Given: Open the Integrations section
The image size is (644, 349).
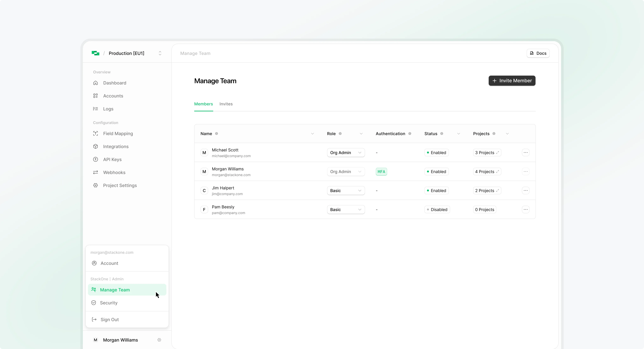Looking at the screenshot, I should point(115,146).
